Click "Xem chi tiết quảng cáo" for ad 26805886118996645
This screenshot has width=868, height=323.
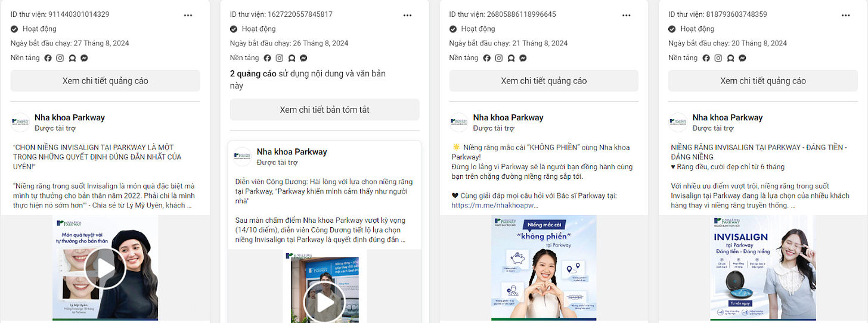pos(544,81)
